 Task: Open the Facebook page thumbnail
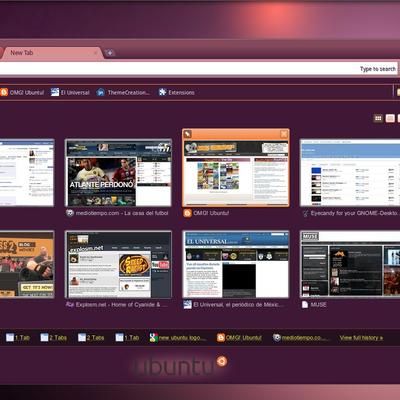(x=27, y=173)
